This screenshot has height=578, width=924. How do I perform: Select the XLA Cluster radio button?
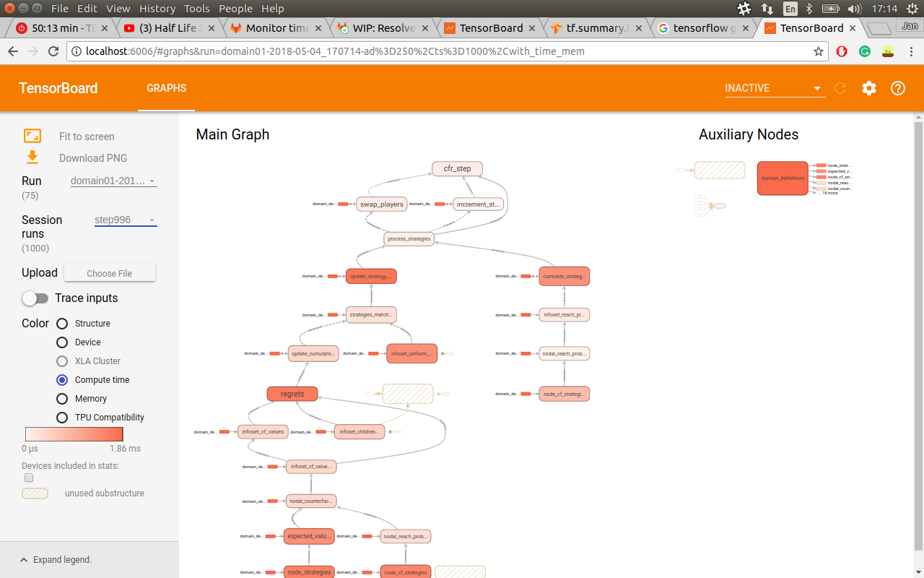[62, 361]
